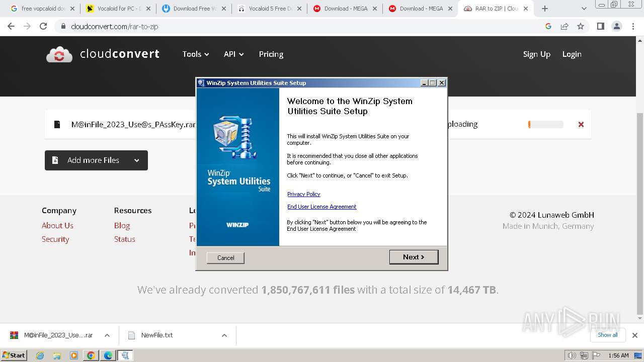Close the downloads bar

pos(635,335)
